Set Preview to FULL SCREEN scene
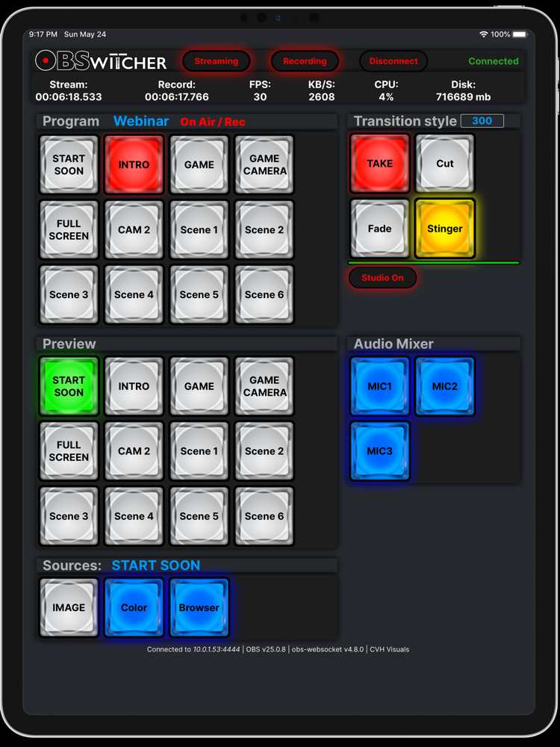This screenshot has width=560, height=747. click(x=69, y=451)
